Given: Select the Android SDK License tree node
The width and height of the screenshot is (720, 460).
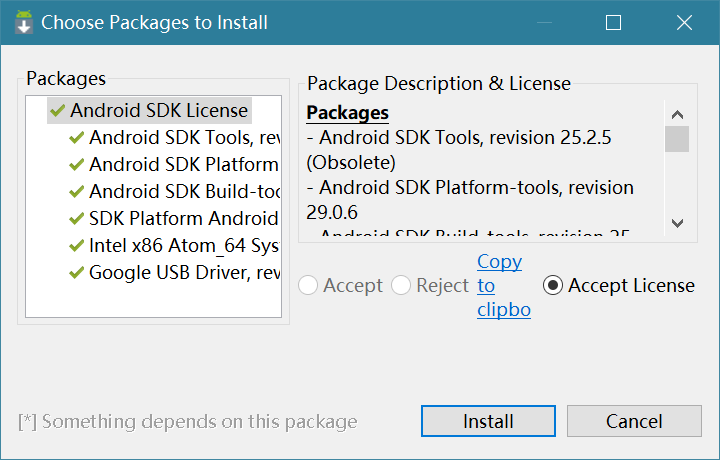Looking at the screenshot, I should (x=159, y=111).
